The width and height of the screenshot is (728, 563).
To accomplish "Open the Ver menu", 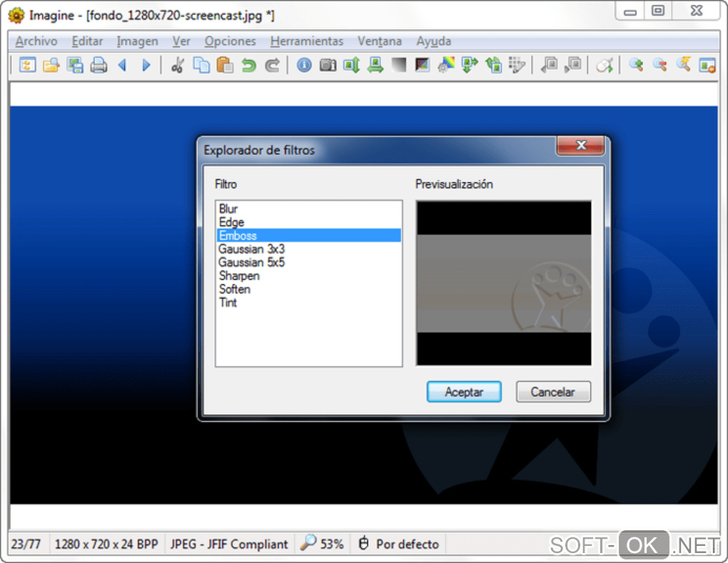I will coord(181,41).
